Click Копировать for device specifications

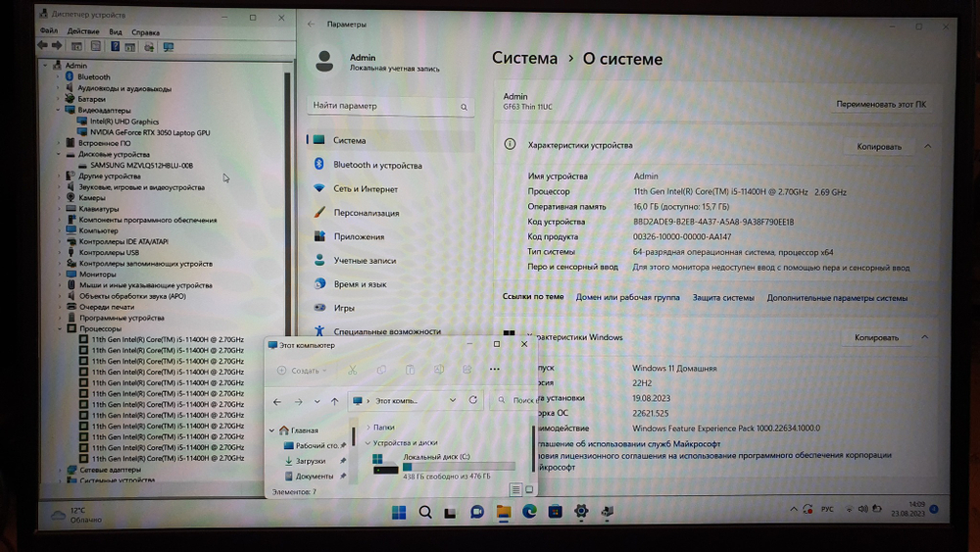pos(879,146)
